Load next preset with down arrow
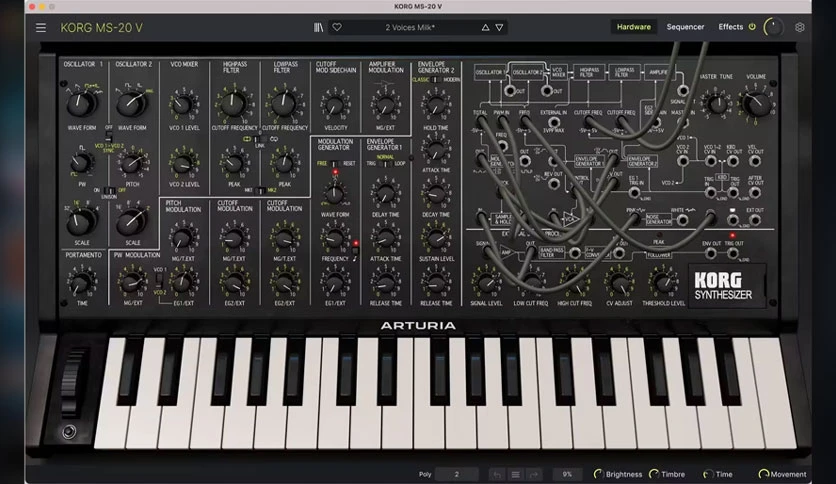 point(499,28)
